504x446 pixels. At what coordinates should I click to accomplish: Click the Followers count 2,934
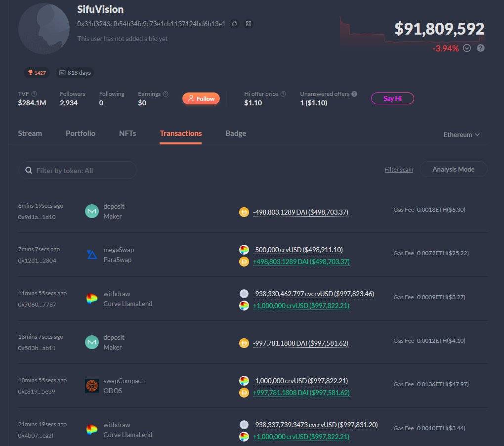point(69,103)
